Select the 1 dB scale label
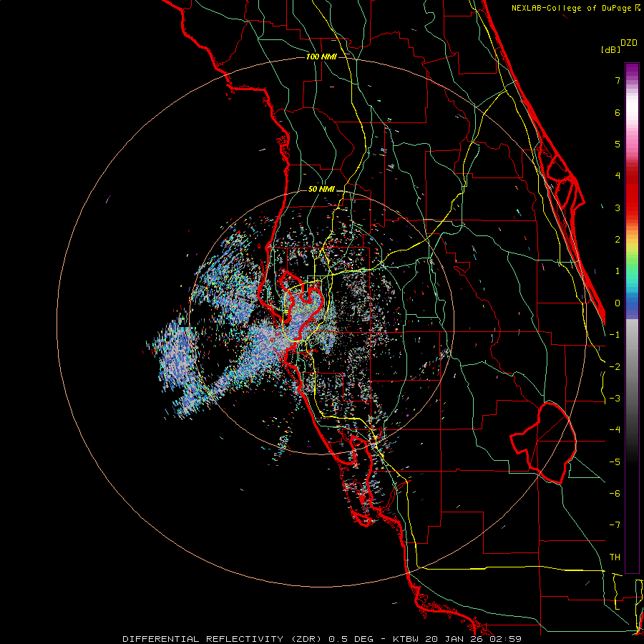Viewport: 644px width, 644px height. point(618,271)
